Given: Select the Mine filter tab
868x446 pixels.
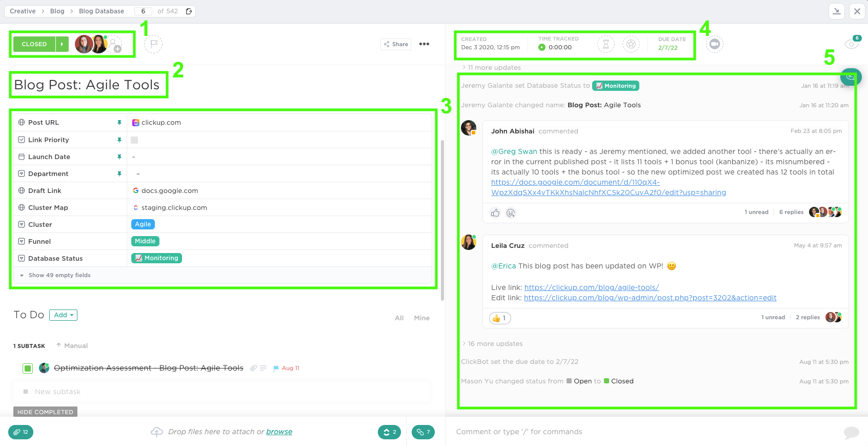Looking at the screenshot, I should (x=422, y=318).
